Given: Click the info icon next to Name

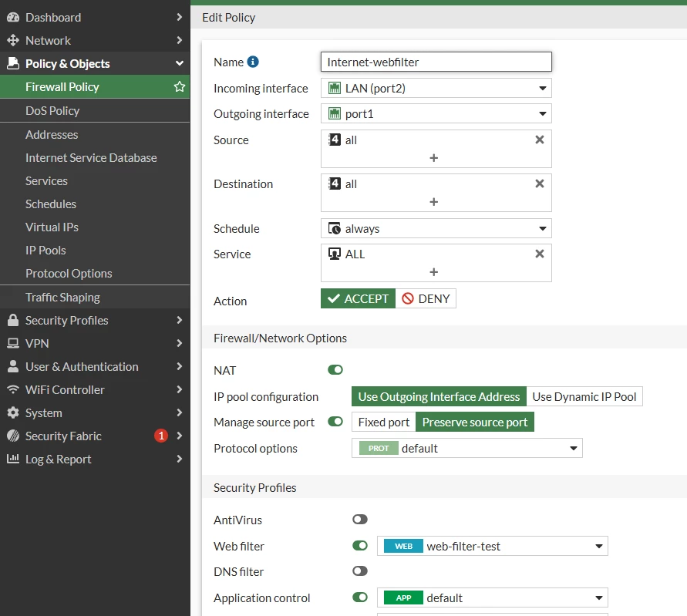Looking at the screenshot, I should tap(253, 62).
